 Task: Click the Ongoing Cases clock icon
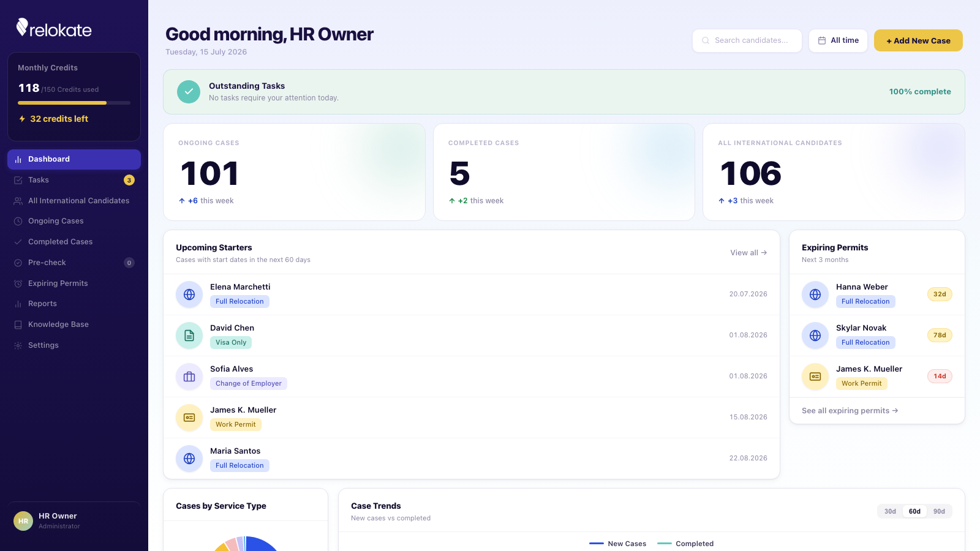(x=18, y=221)
